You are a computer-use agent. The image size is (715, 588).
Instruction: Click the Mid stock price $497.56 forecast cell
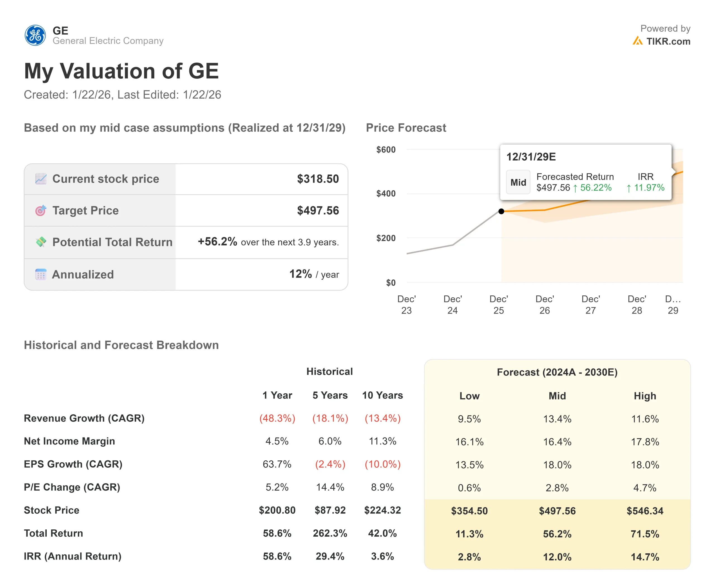[557, 511]
